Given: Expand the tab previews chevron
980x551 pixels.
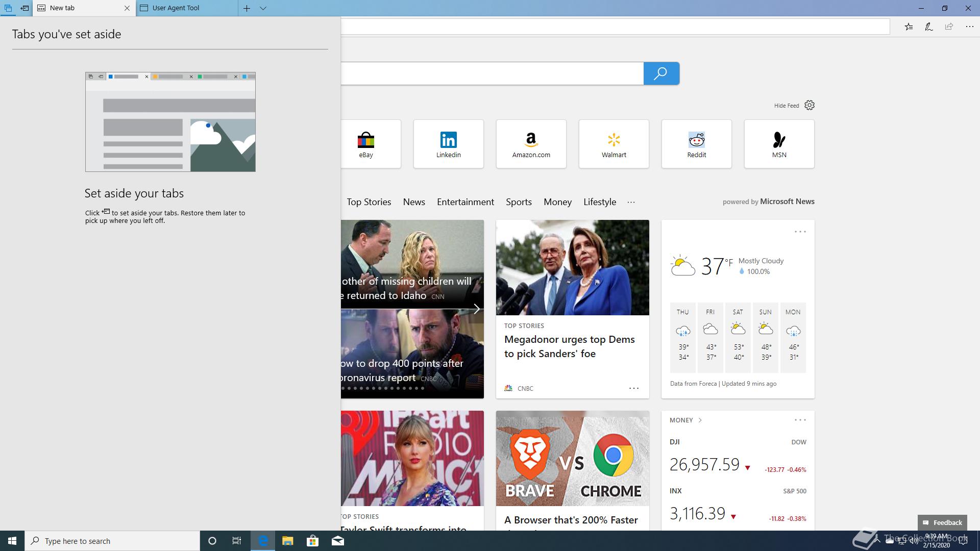Looking at the screenshot, I should pos(263,8).
